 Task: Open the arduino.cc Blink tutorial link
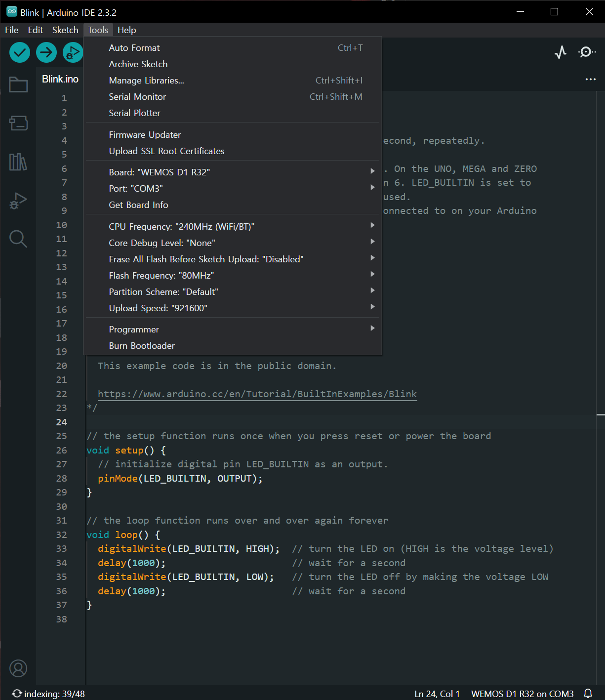coord(257,394)
